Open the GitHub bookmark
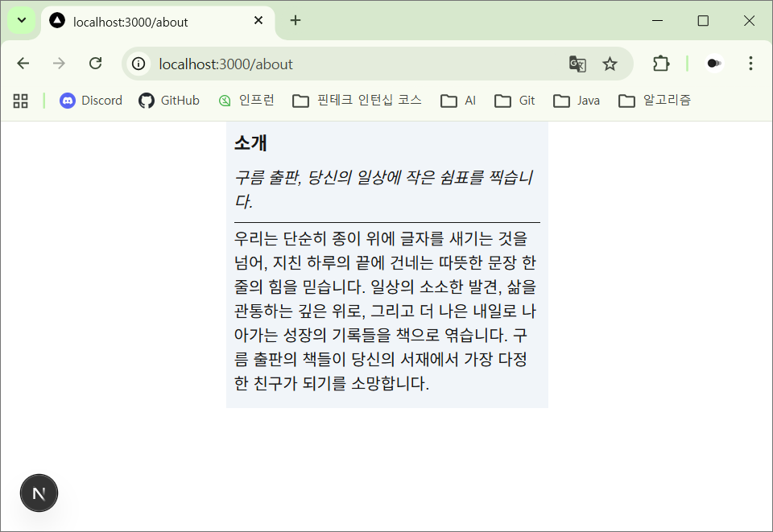The image size is (773, 532). click(169, 101)
